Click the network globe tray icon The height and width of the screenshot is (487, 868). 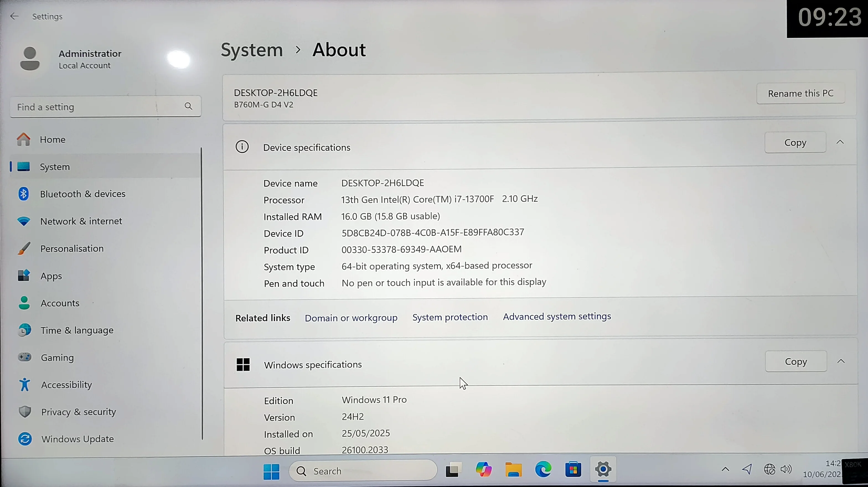tap(769, 469)
